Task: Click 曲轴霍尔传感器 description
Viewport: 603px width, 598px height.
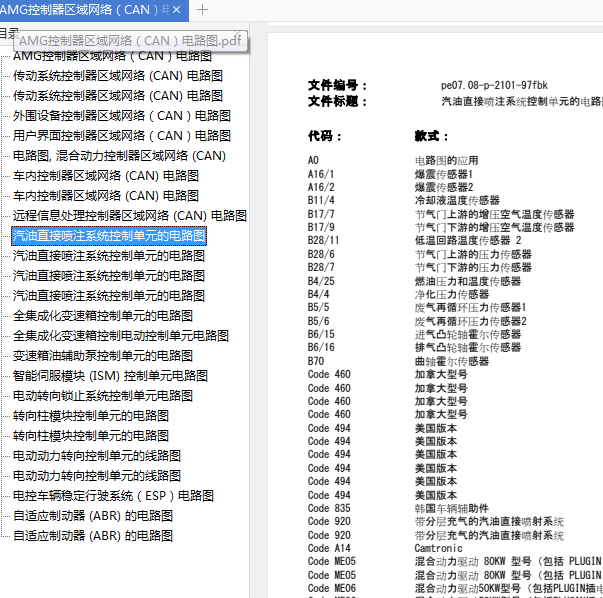Action: point(452,361)
